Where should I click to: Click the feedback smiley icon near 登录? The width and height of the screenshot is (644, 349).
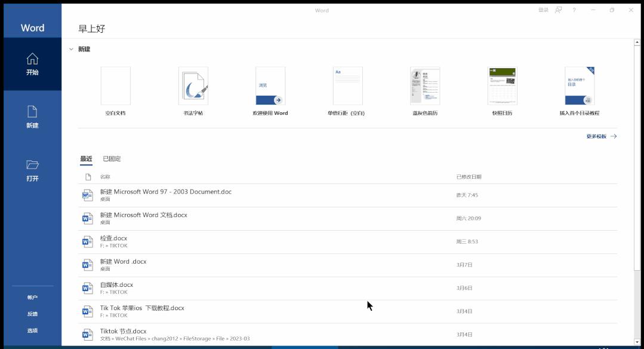[557, 10]
